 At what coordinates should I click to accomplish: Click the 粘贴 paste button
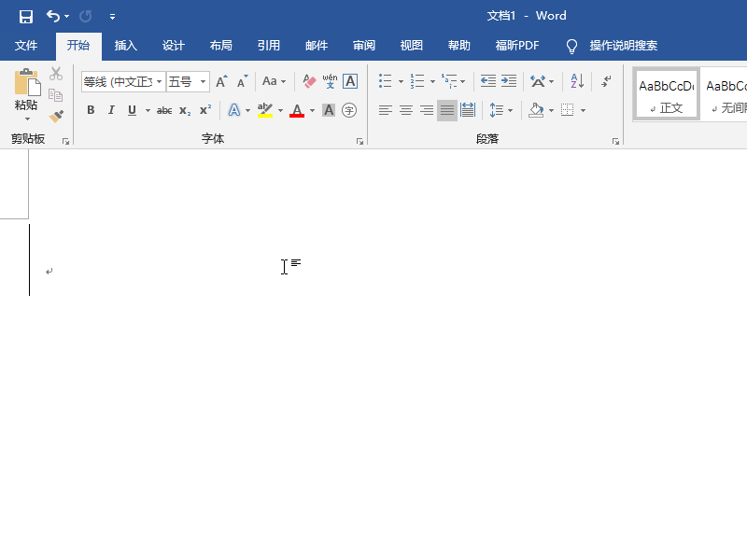tap(27, 89)
